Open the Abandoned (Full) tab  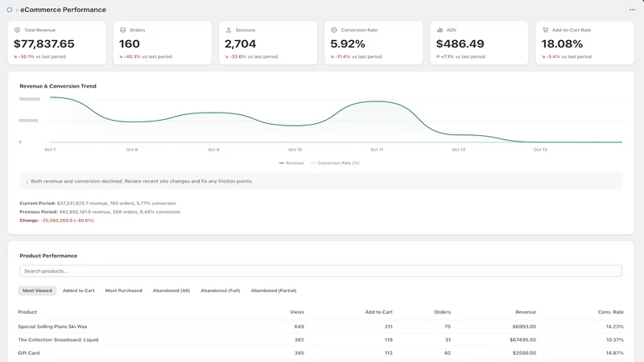[220, 290]
